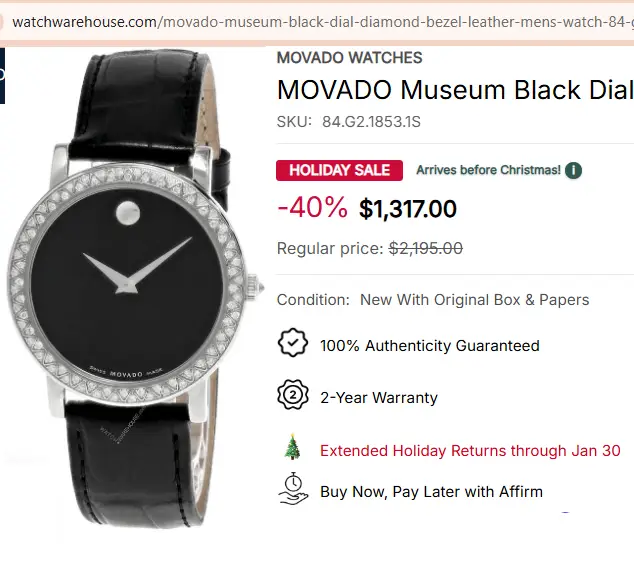Image resolution: width=634 pixels, height=563 pixels.
Task: Click the info icon beside Arrives before Christmas
Action: pos(573,170)
